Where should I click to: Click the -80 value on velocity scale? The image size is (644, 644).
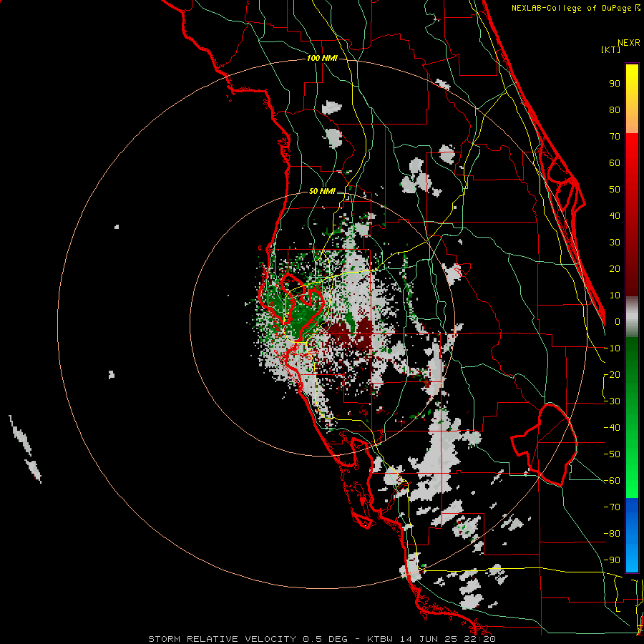click(612, 534)
